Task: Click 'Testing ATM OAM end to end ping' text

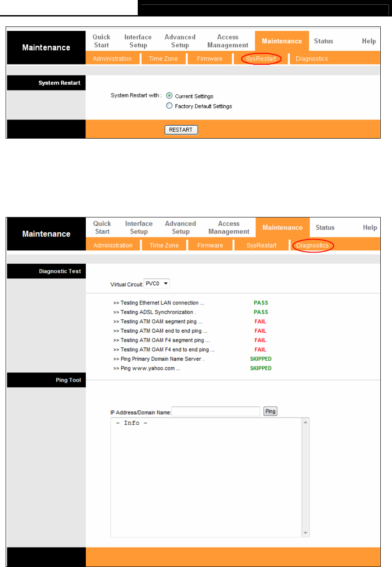Action: 160,331
